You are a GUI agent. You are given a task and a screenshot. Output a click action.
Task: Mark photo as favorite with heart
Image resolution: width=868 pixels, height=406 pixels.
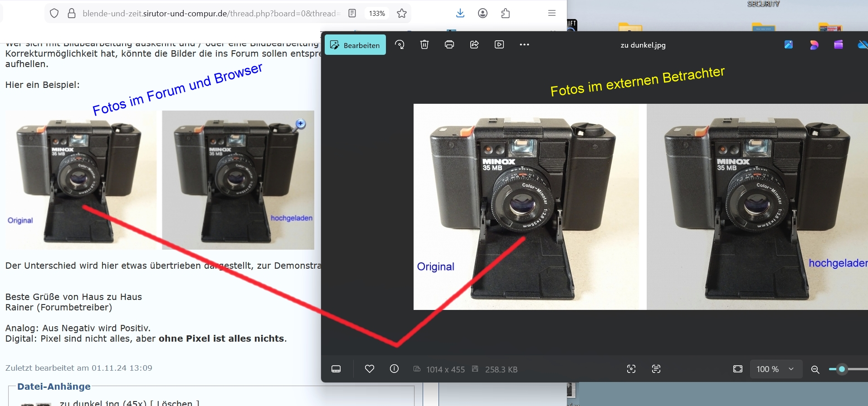370,369
